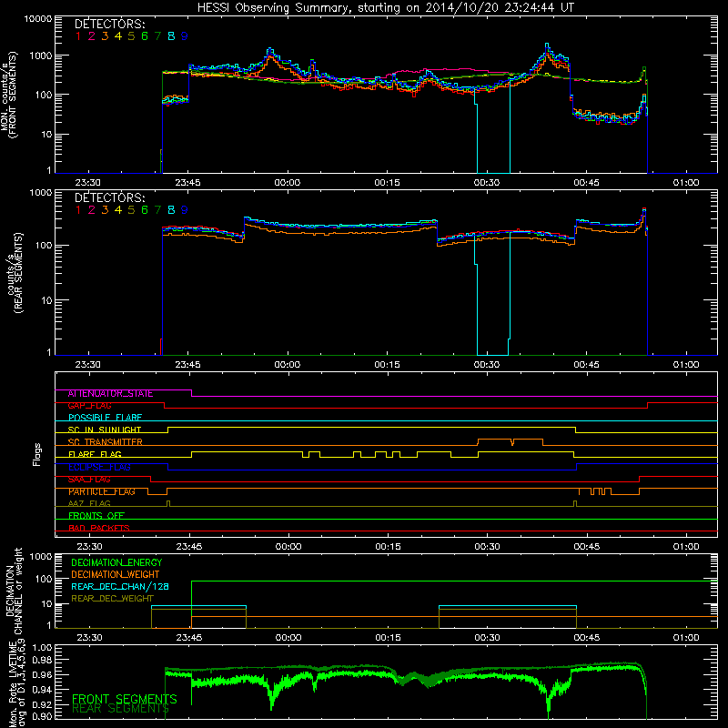Select the BAD_PACKETS flag label

click(99, 529)
